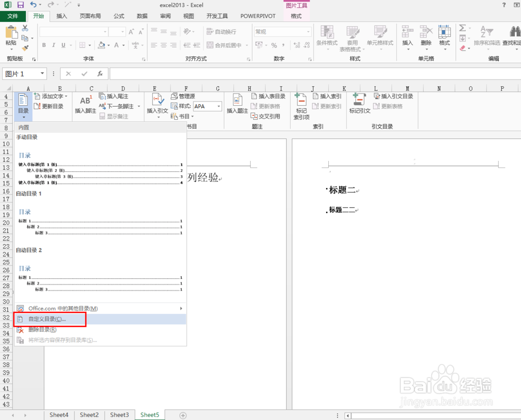Switch to the 公式 tab
Screen dimensions: 521x420
(119, 16)
